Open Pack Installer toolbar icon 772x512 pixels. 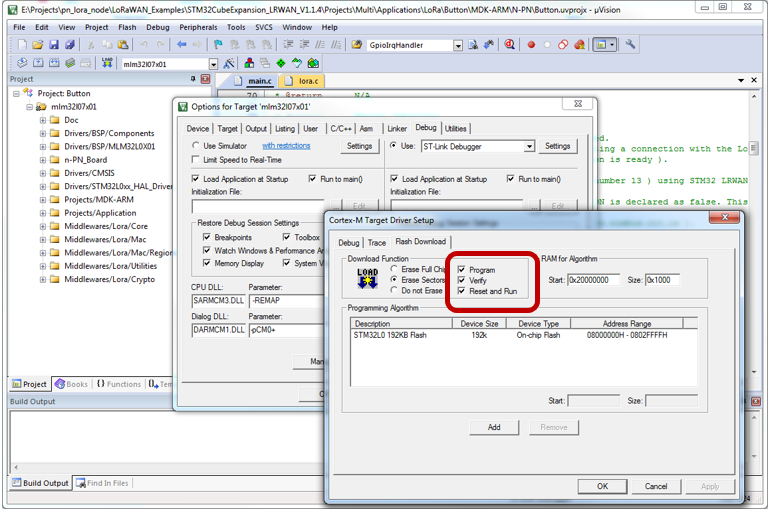click(313, 63)
